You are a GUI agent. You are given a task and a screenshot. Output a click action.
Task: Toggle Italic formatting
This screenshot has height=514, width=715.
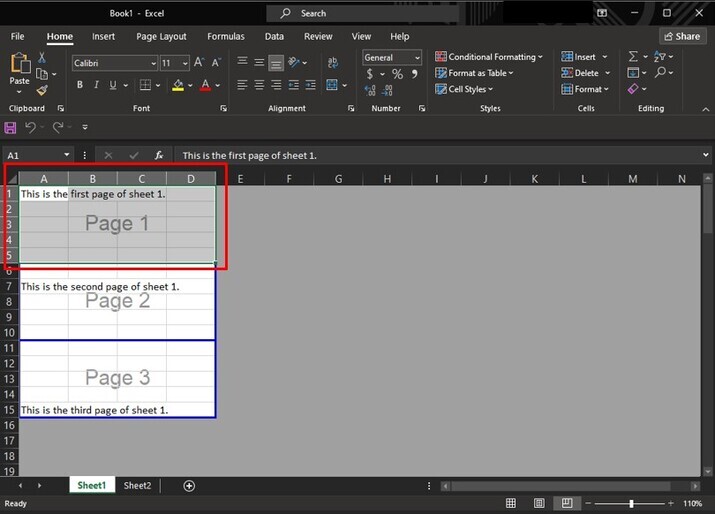(97, 86)
